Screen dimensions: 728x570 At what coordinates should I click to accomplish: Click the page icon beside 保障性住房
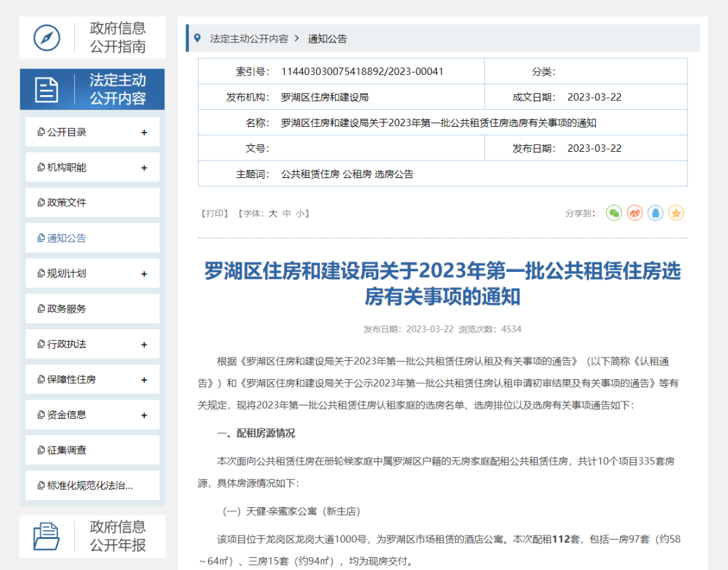coord(41,379)
